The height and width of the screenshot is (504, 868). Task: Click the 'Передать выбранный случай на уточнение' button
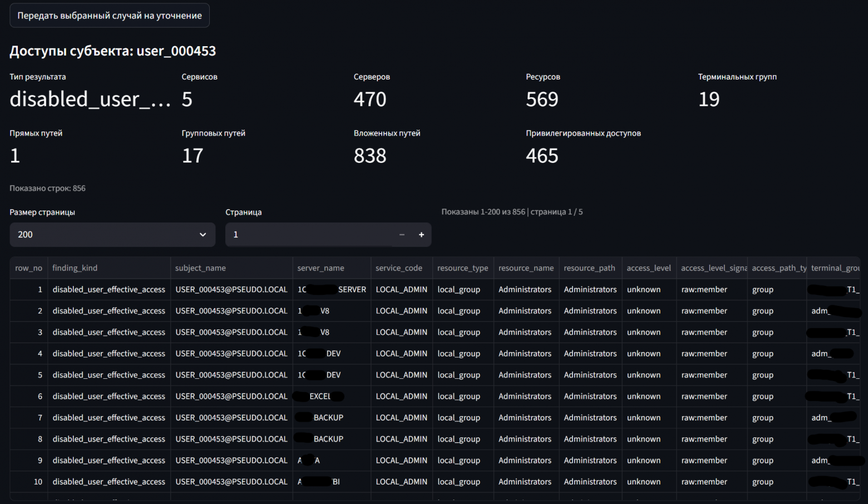pos(110,16)
